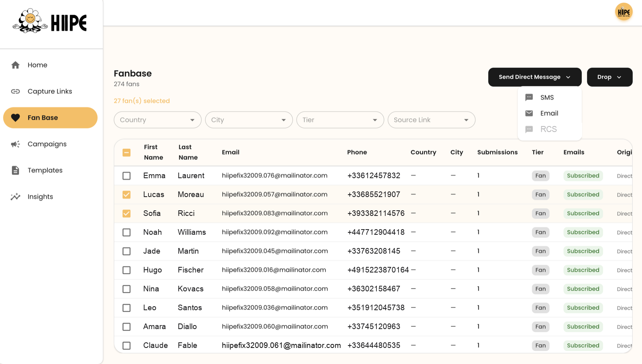Expand the Source Link filter dropdown

point(431,120)
